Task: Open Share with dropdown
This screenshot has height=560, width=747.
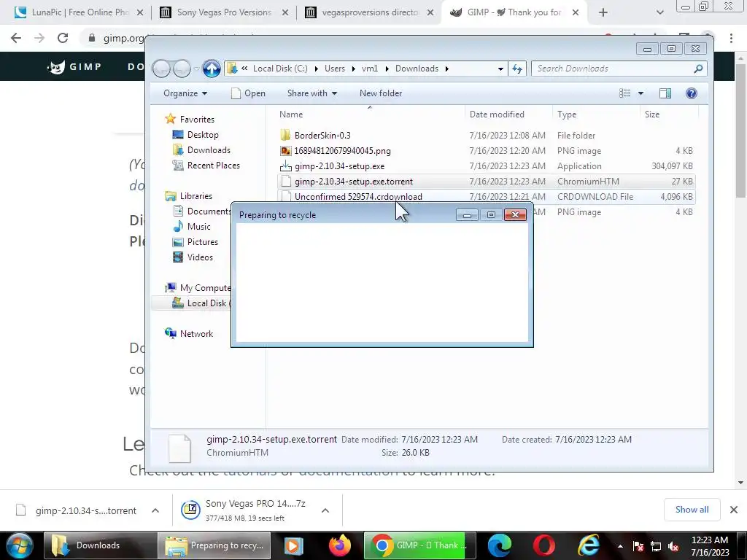Action: click(x=312, y=93)
